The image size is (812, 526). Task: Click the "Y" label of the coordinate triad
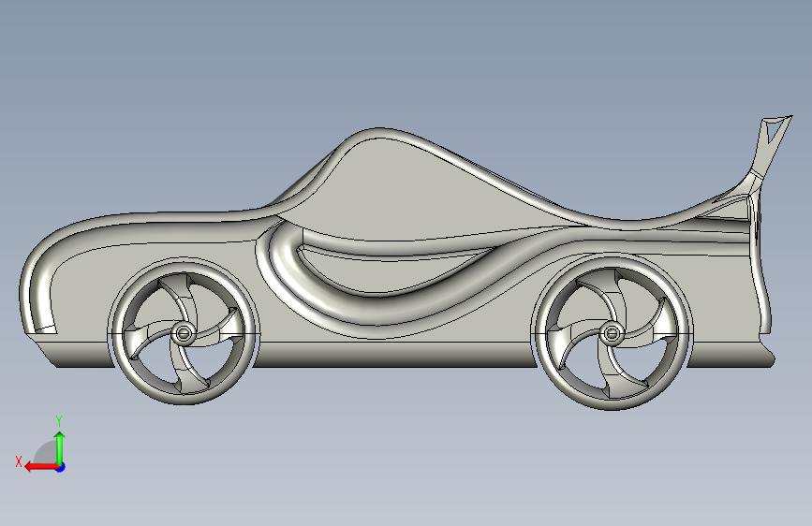[59, 421]
